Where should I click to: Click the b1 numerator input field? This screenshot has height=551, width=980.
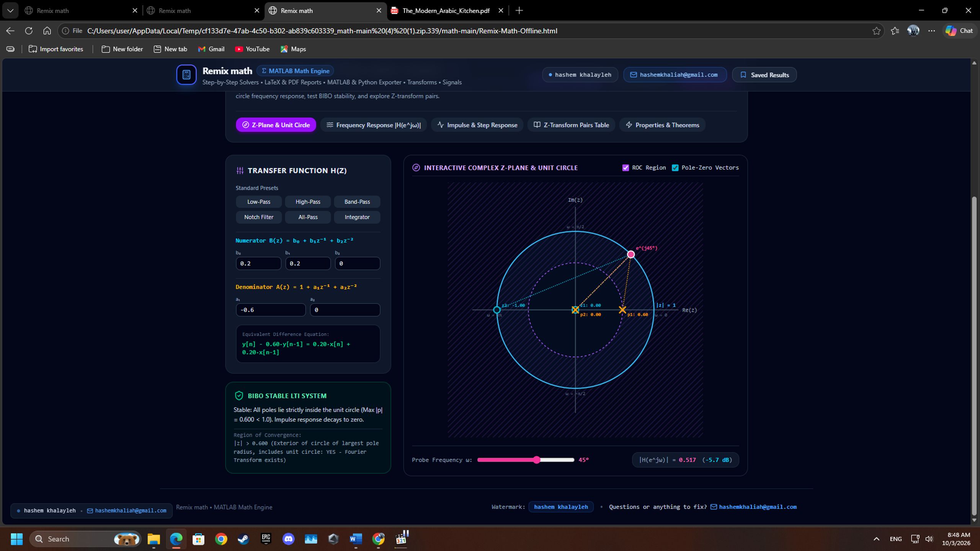coord(308,263)
